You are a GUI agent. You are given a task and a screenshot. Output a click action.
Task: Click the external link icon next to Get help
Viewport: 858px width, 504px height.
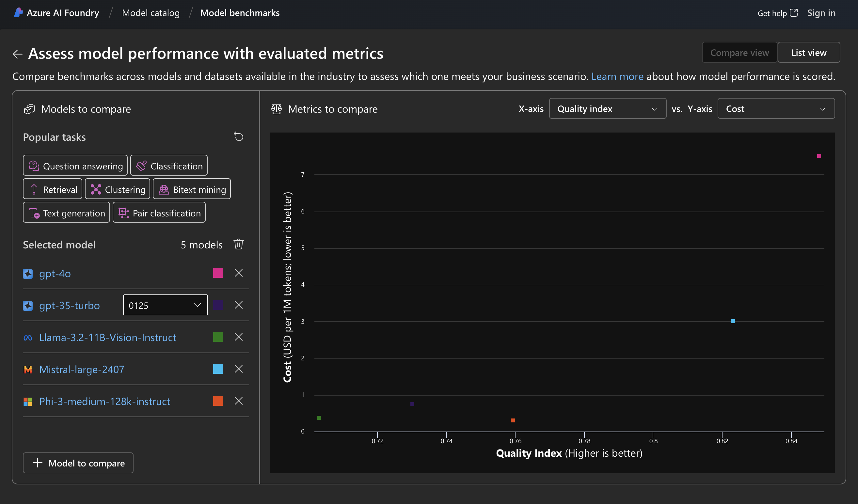pos(794,13)
